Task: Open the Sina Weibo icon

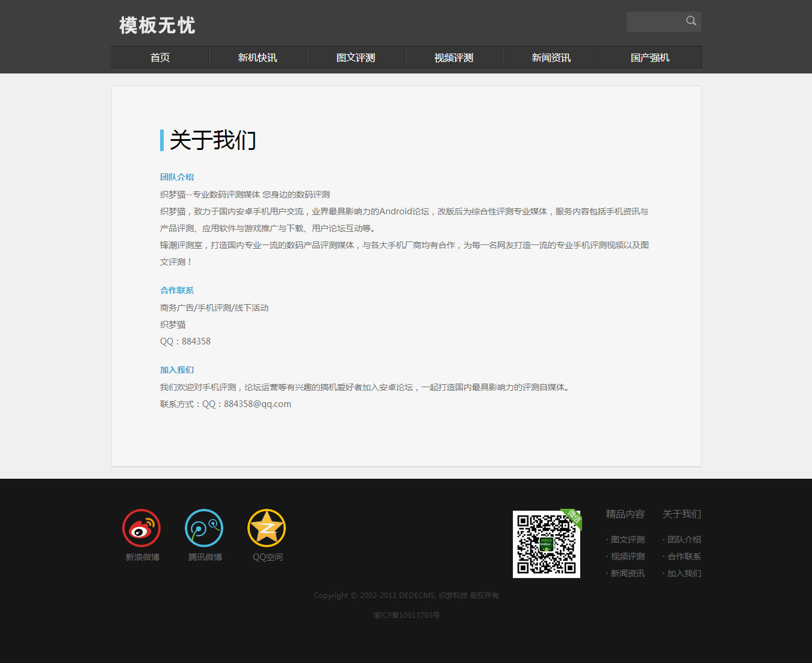Action: 141,528
